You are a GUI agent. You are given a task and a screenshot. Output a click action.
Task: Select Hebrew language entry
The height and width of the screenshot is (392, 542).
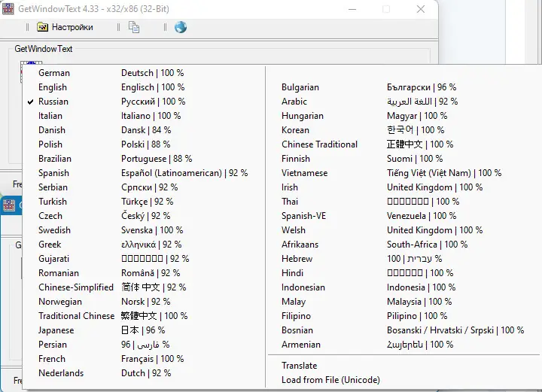(x=403, y=259)
